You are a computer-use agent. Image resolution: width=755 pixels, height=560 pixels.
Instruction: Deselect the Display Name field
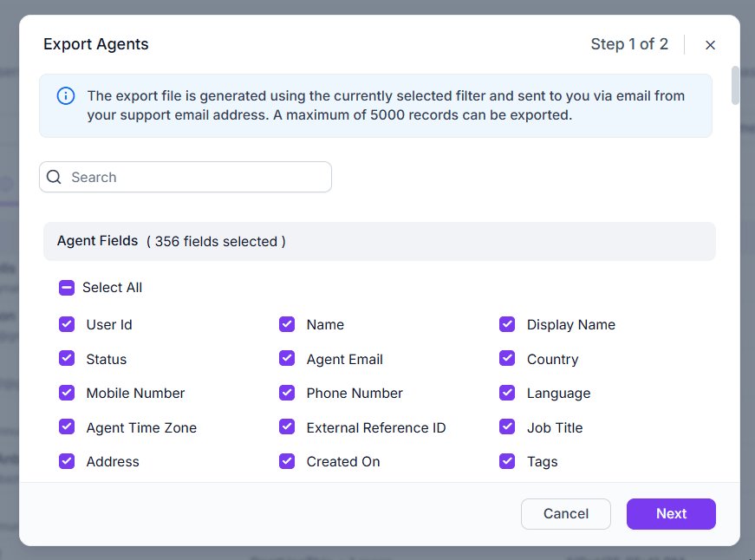point(507,324)
